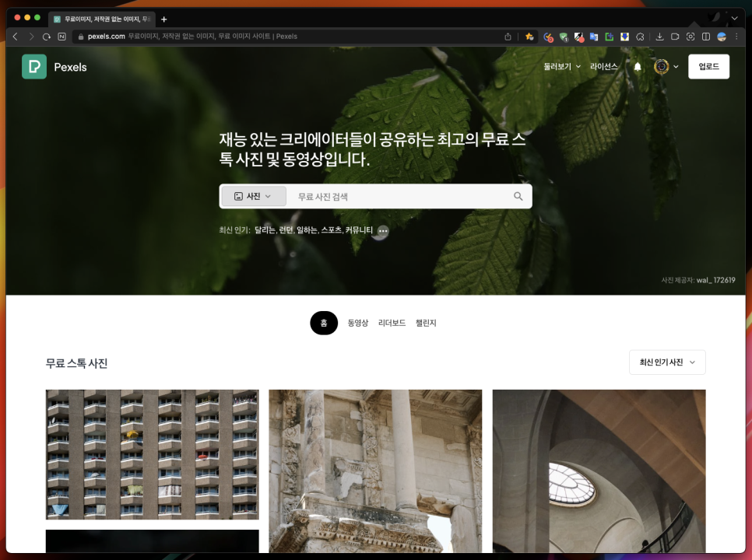Click the Naver N icon beside reload
The width and height of the screenshot is (752, 560).
pos(61,37)
